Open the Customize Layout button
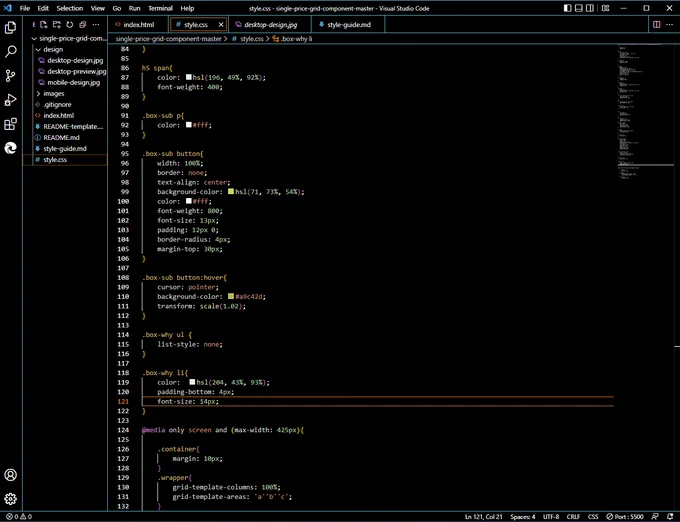Screen dimensions: 680x522 click(x=606, y=8)
